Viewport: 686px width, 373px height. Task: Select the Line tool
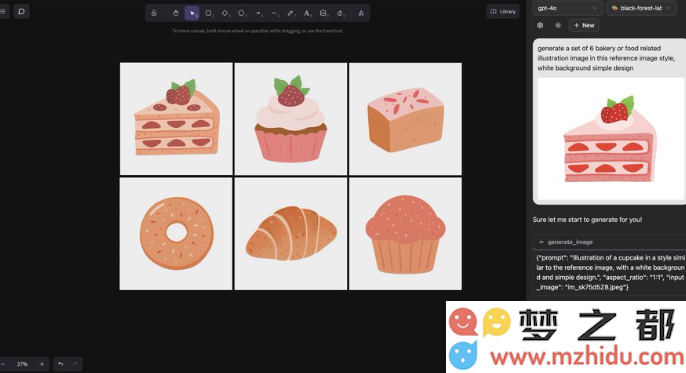[275, 13]
